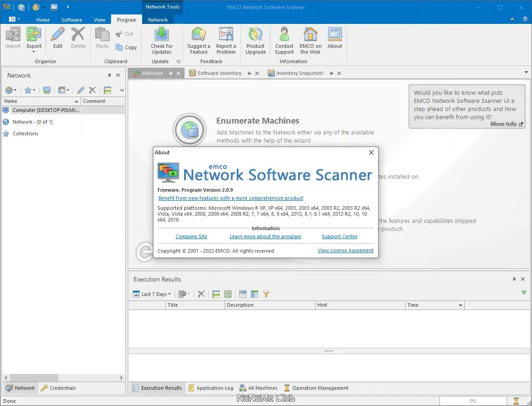Screen dimensions: 532x406
Task: Click the scan machines checkmark icon in Network panel
Action: [x=47, y=90]
